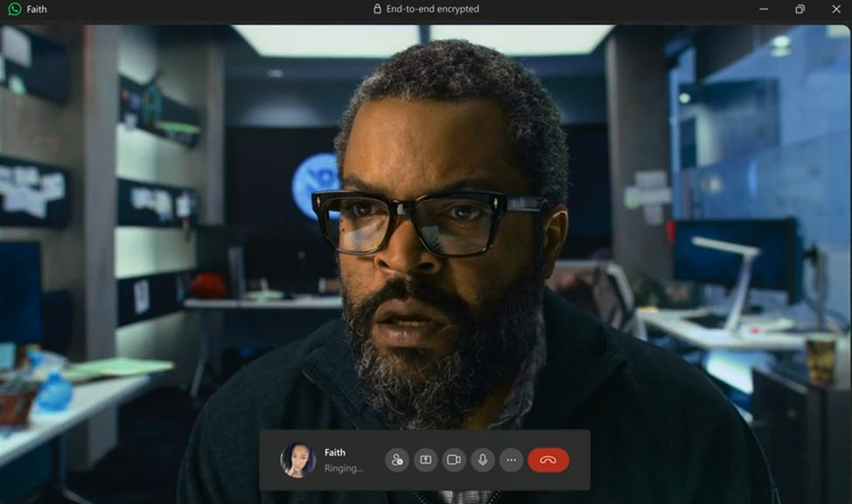Click the 'Ringing...' status text

(343, 468)
